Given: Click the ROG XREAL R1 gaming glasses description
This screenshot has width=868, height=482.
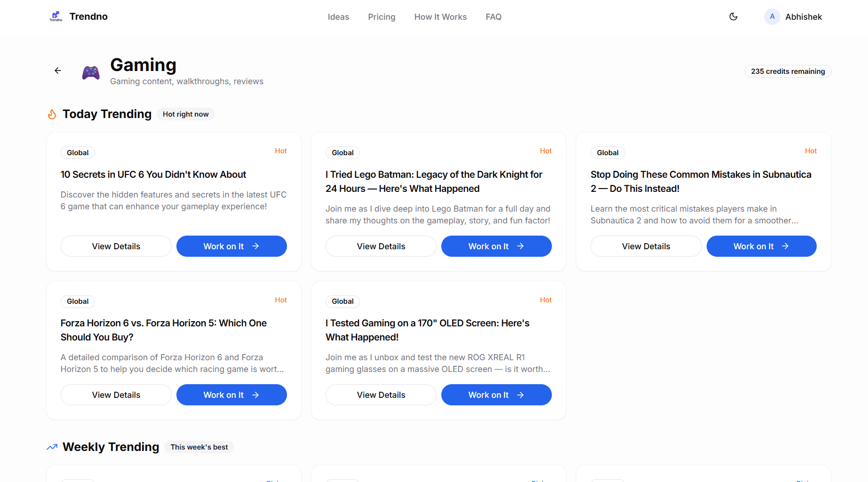Looking at the screenshot, I should [x=438, y=363].
